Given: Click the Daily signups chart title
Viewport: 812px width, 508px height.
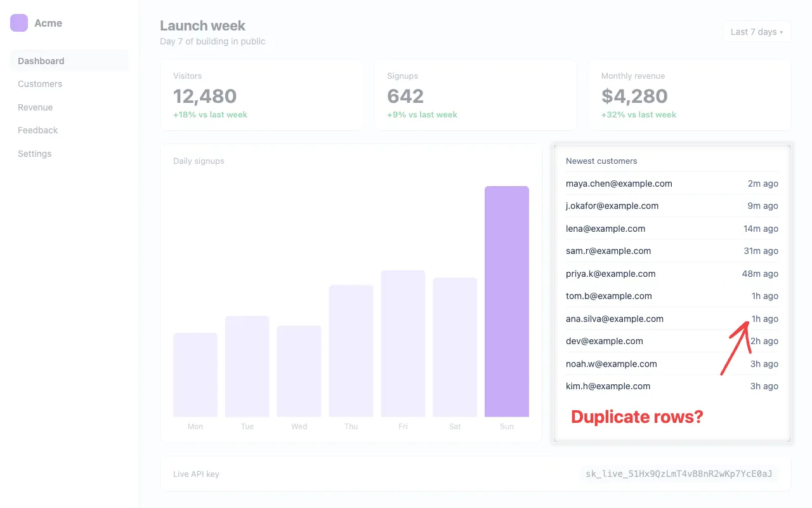Looking at the screenshot, I should [x=199, y=161].
